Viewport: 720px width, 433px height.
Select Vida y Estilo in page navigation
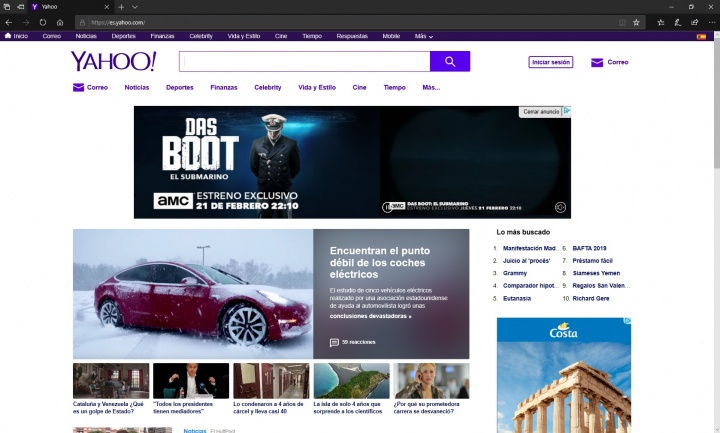[x=317, y=87]
